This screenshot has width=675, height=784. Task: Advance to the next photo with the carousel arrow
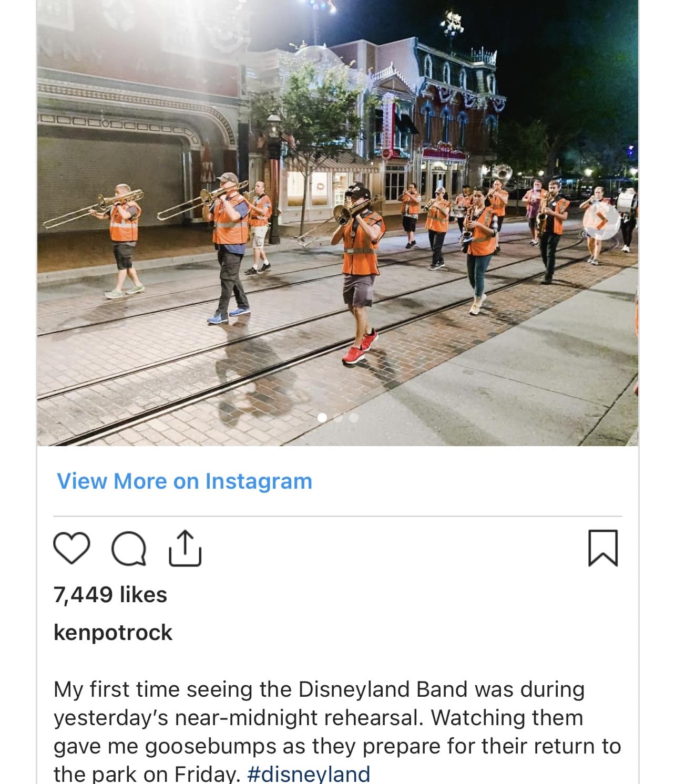pyautogui.click(x=602, y=221)
